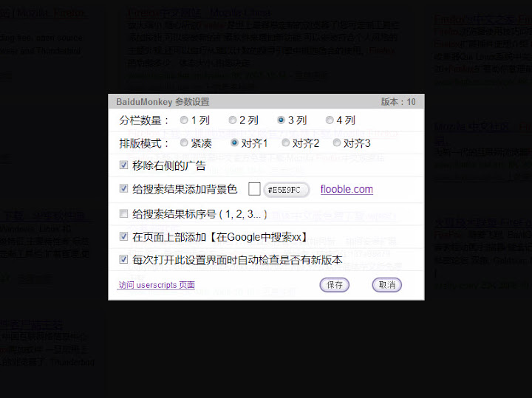The image size is (532, 398).
Task: Select the 2 列 column count option
Action: 233,120
